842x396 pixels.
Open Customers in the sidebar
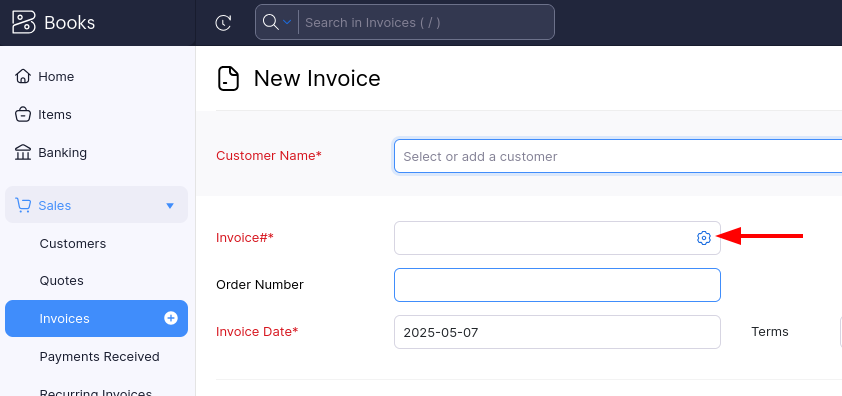[72, 243]
